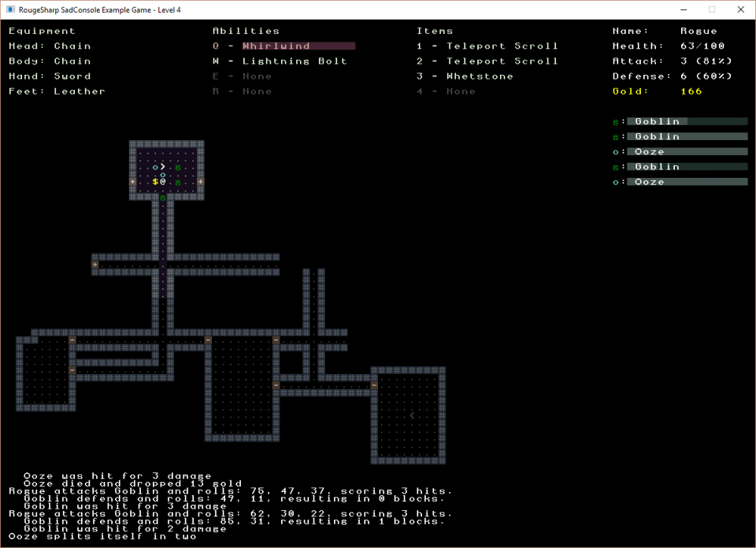The height and width of the screenshot is (548, 756).
Task: Click the + door on room's east wall
Action: pyautogui.click(x=201, y=182)
